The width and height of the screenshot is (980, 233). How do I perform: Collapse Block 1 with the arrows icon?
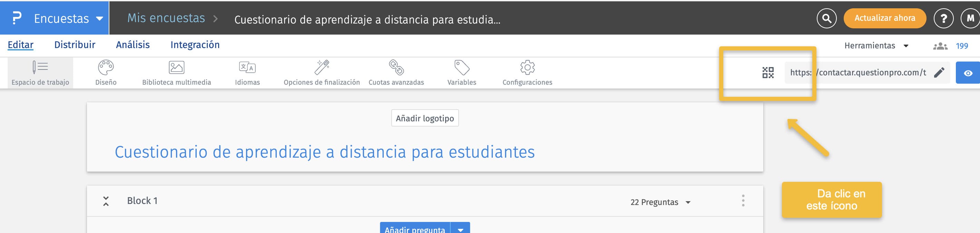point(106,201)
